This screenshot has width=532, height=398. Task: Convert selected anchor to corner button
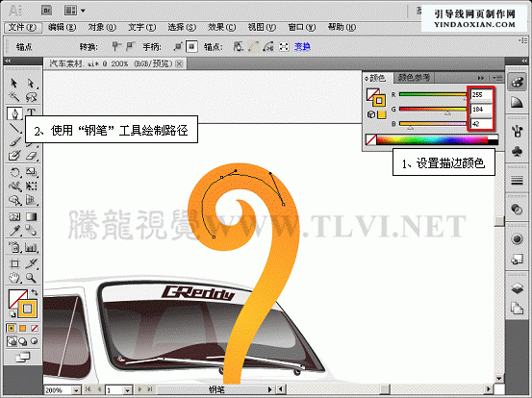tap(116, 46)
